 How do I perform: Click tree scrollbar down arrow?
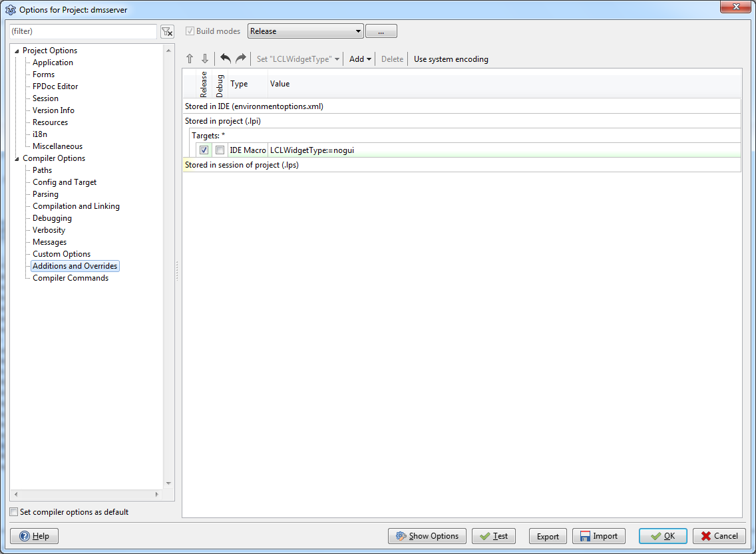168,484
